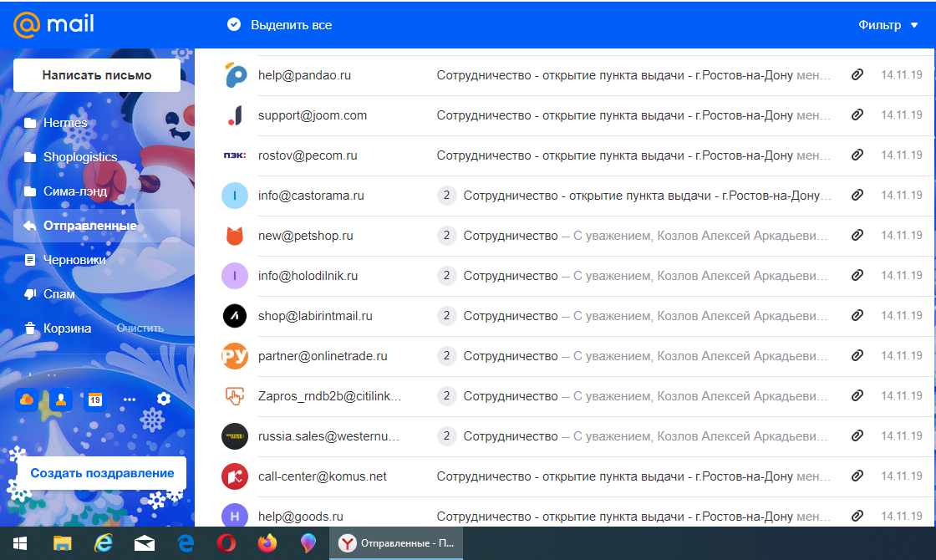This screenshot has height=560, width=936.
Task: Click the Написать письмо button
Action: (x=97, y=75)
